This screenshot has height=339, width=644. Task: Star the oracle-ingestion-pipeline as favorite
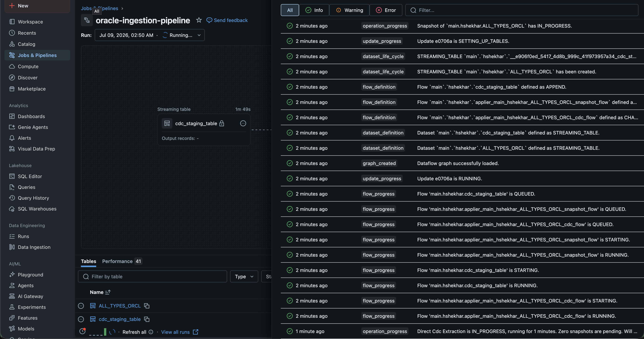click(x=199, y=20)
